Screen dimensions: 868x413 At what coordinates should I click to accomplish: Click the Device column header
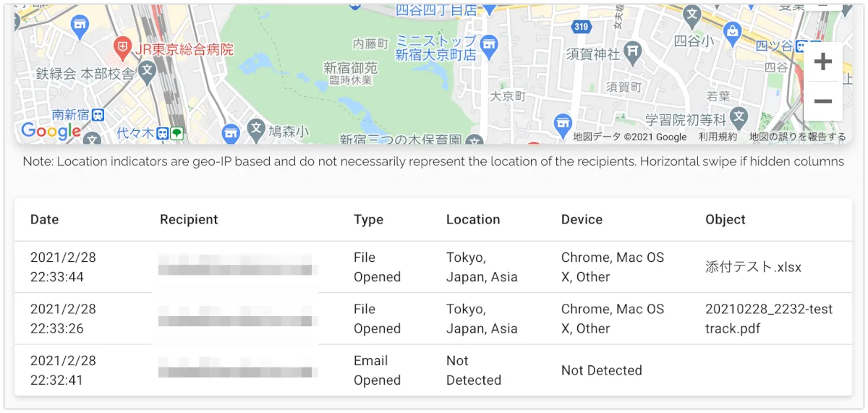[582, 219]
